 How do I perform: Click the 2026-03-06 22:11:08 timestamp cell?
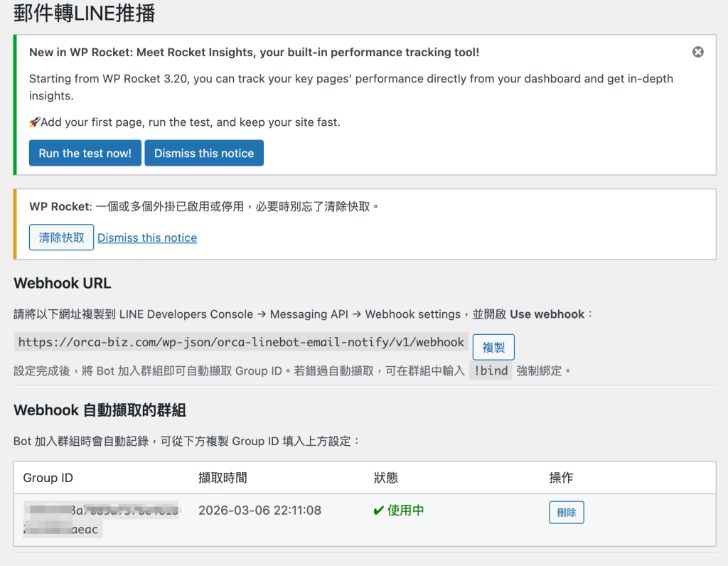[x=259, y=511]
